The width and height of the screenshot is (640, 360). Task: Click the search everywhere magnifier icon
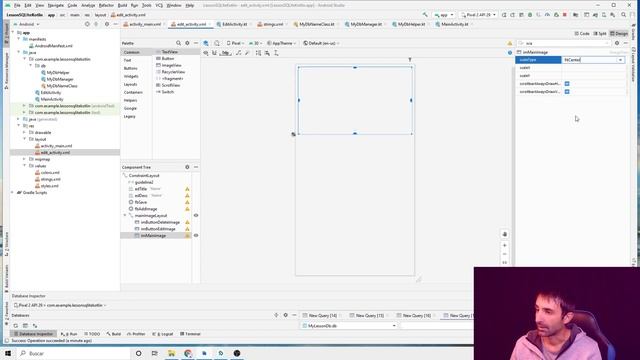pos(624,15)
